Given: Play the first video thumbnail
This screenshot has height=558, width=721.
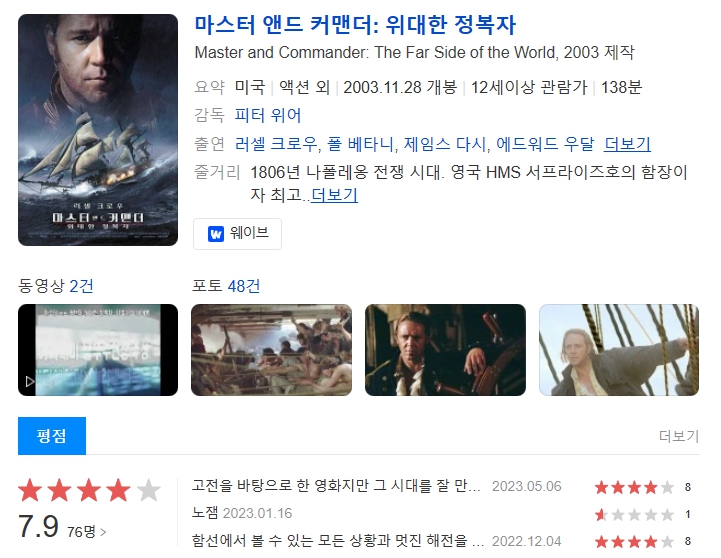Looking at the screenshot, I should pos(98,350).
